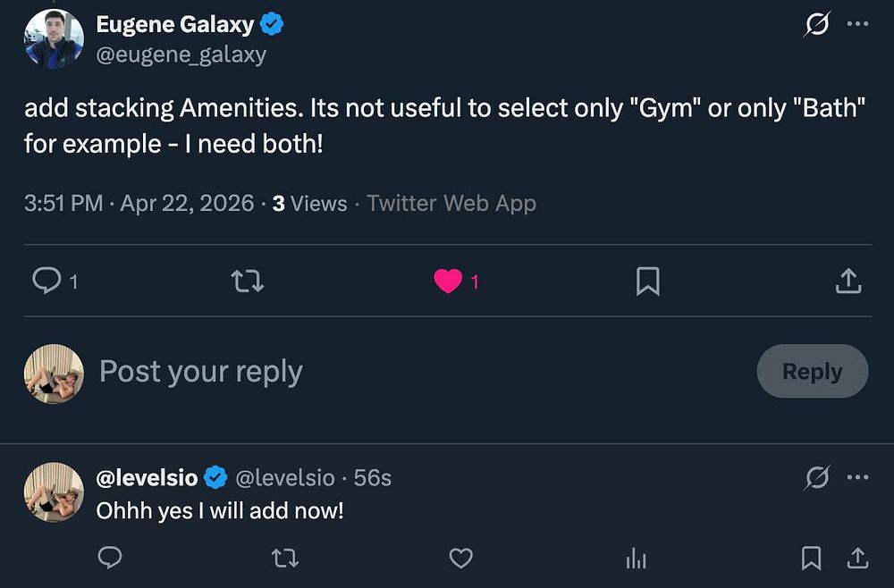This screenshot has height=588, width=894.
Task: Open Eugene Galaxy's profile picture
Action: pos(54,38)
